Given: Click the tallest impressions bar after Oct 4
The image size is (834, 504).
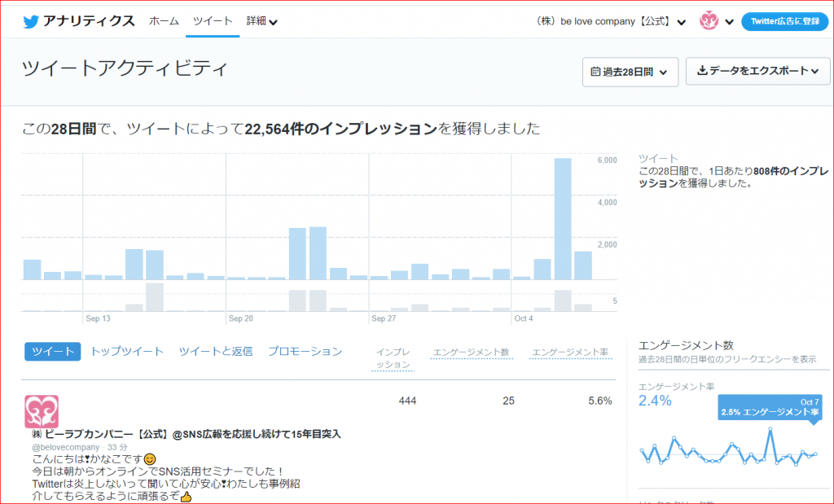Looking at the screenshot, I should [563, 218].
